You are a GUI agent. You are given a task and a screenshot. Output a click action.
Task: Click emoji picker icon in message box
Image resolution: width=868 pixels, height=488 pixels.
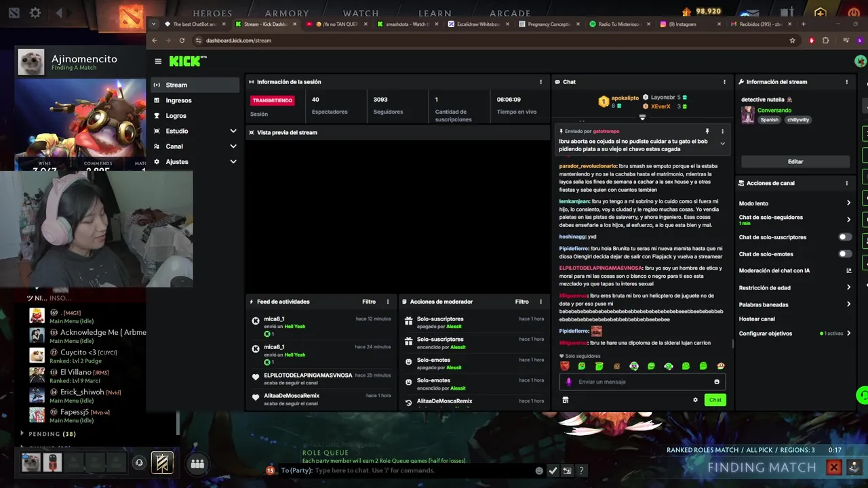click(x=716, y=382)
